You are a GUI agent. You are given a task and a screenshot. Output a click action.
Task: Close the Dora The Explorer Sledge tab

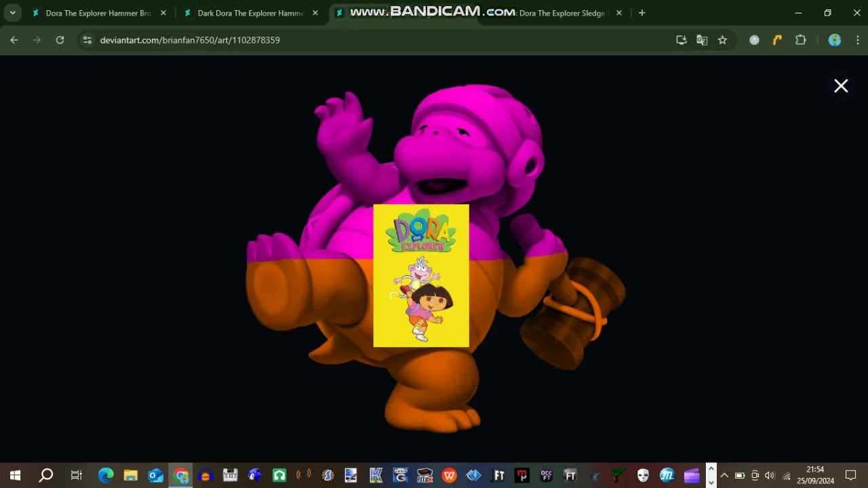click(618, 13)
